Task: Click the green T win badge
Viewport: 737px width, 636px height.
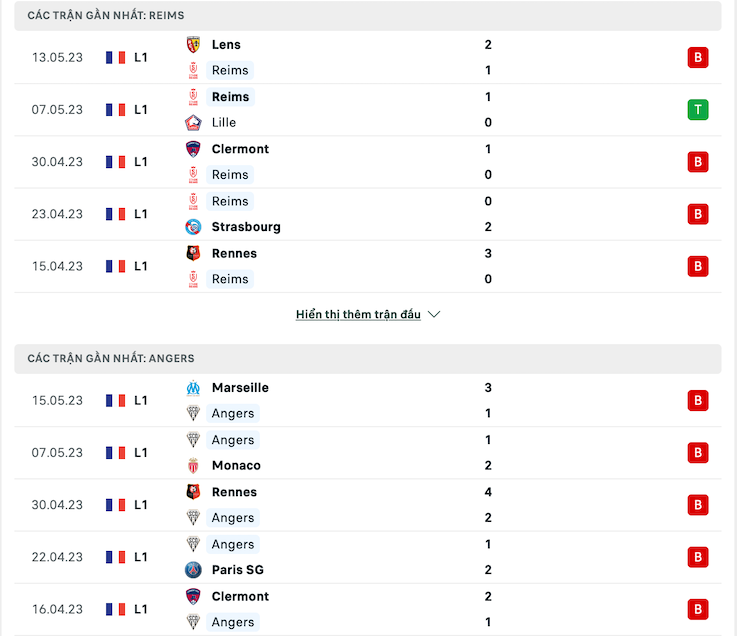Action: [x=698, y=110]
